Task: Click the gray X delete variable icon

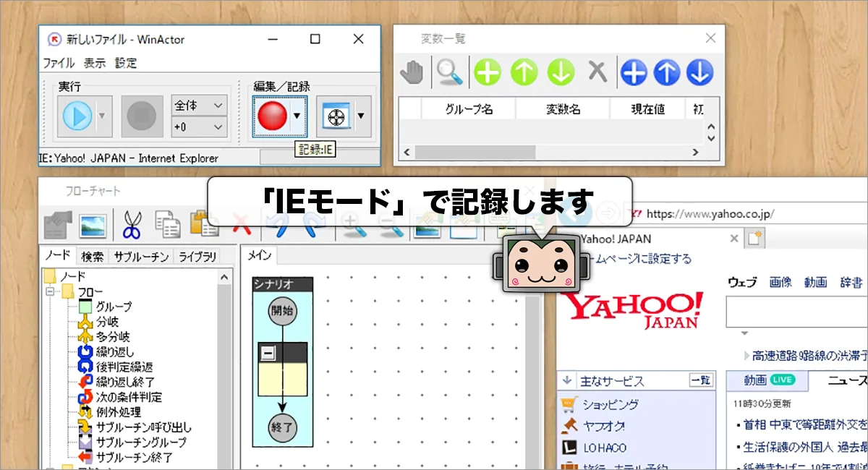Action: point(597,72)
